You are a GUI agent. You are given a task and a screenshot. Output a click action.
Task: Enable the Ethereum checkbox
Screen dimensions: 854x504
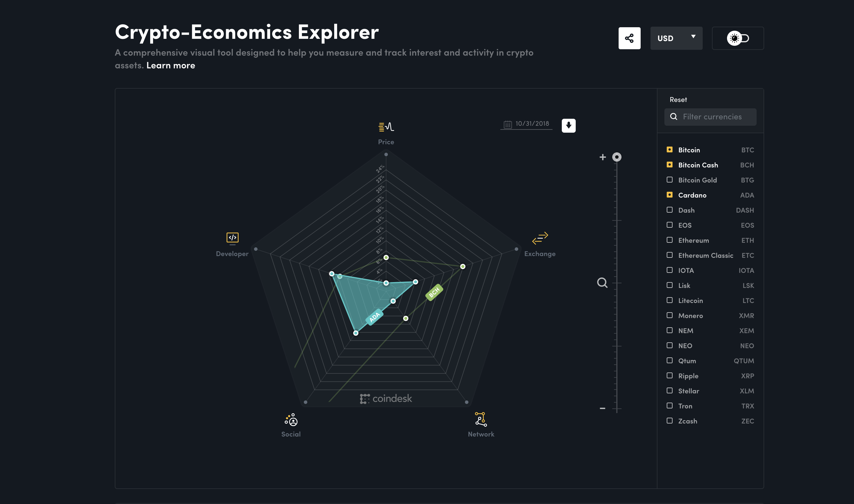pos(669,240)
